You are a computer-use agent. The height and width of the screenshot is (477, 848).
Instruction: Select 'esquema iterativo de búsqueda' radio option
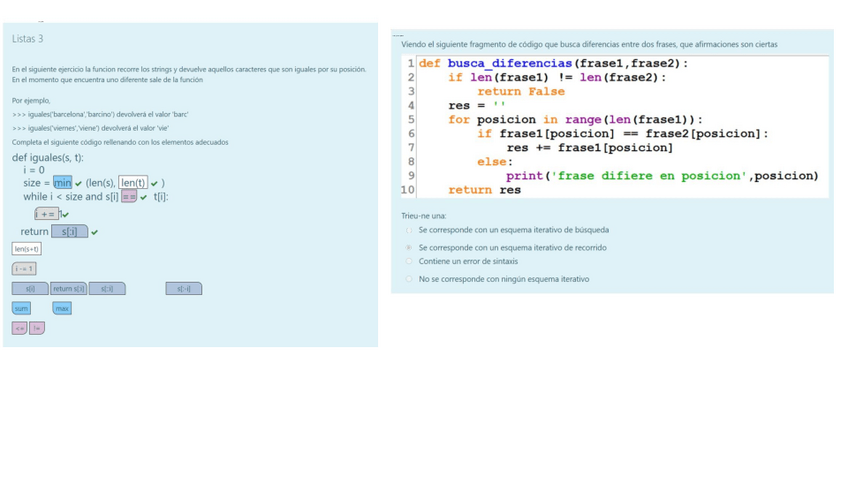click(x=409, y=230)
